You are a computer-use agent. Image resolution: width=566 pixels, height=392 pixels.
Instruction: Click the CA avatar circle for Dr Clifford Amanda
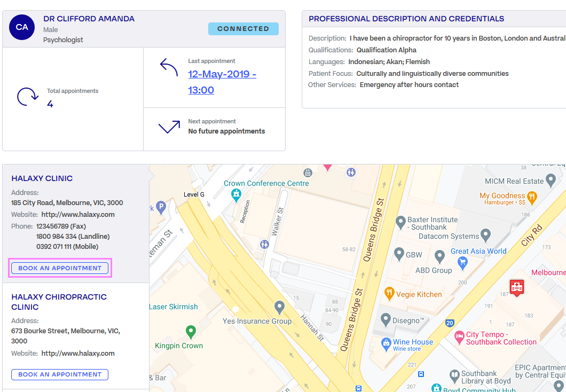coord(22,27)
